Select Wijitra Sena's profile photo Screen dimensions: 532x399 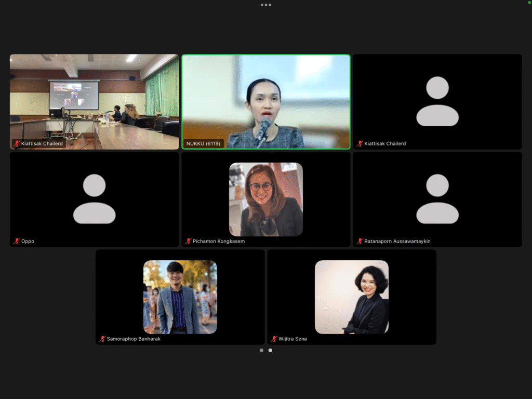tap(352, 297)
